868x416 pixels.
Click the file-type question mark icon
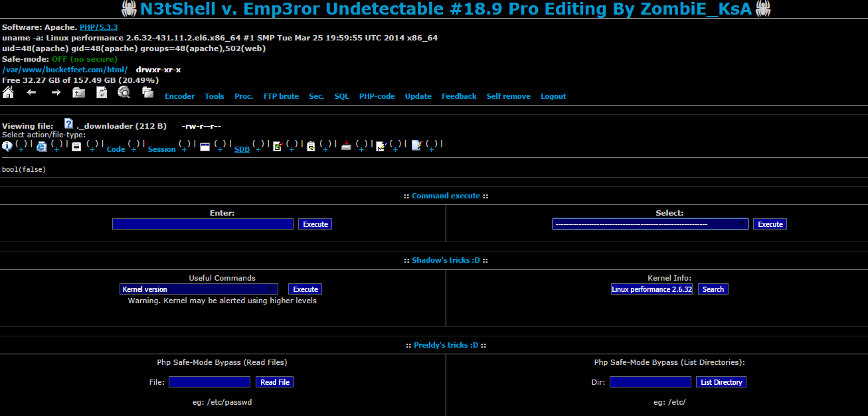tap(69, 123)
